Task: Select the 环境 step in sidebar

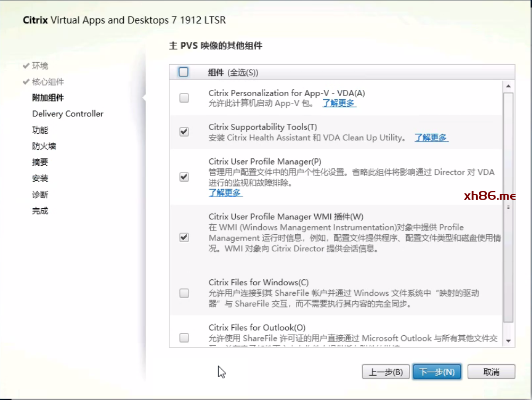Action: click(x=40, y=66)
